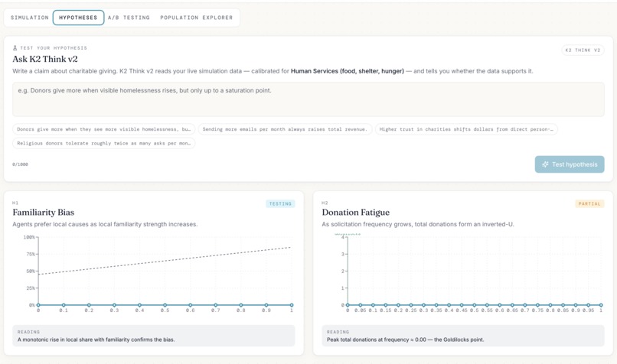The height and width of the screenshot is (364, 617).
Task: Click the dashed trend line in Familiarity Bias chart
Action: 165,261
